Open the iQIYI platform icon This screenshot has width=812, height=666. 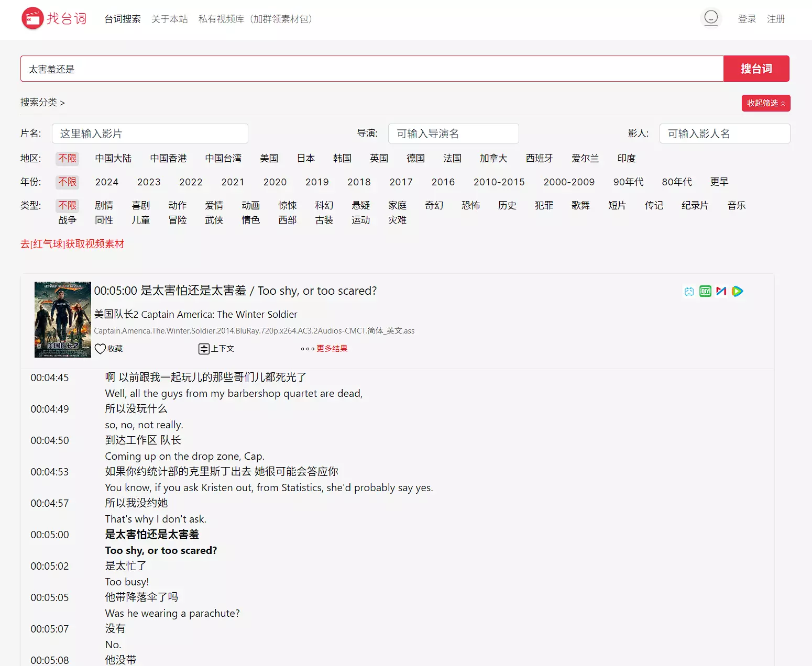tap(705, 292)
